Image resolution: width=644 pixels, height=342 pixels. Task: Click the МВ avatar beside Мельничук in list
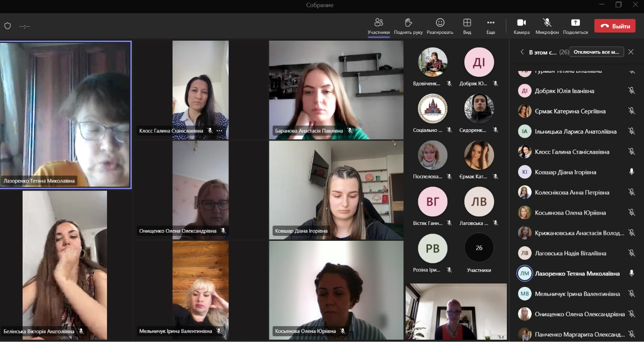524,294
